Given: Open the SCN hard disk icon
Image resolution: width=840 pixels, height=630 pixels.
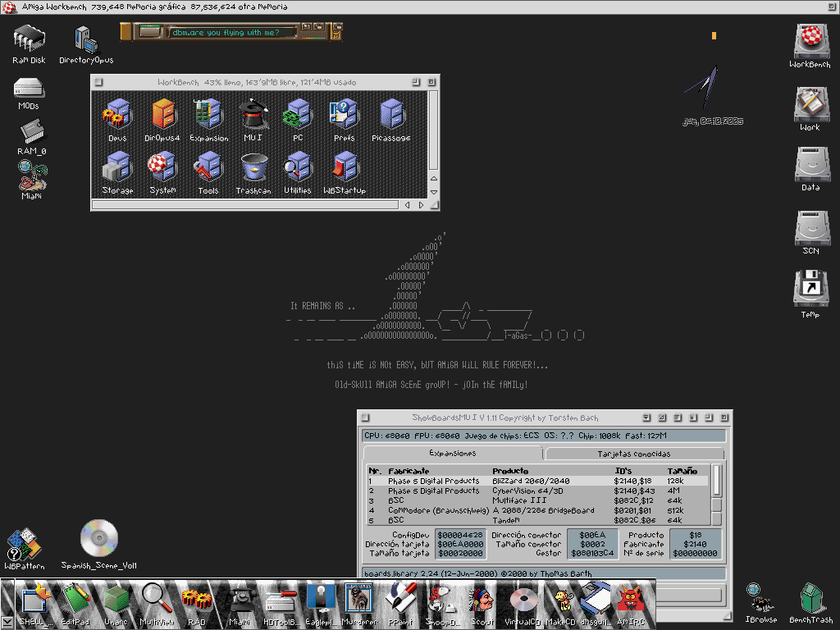Looking at the screenshot, I should (x=810, y=232).
